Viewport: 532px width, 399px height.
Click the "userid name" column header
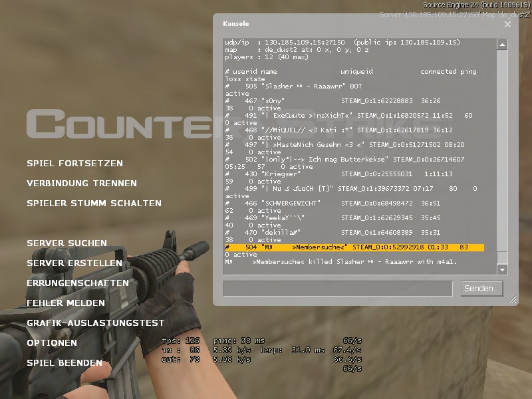tap(255, 72)
